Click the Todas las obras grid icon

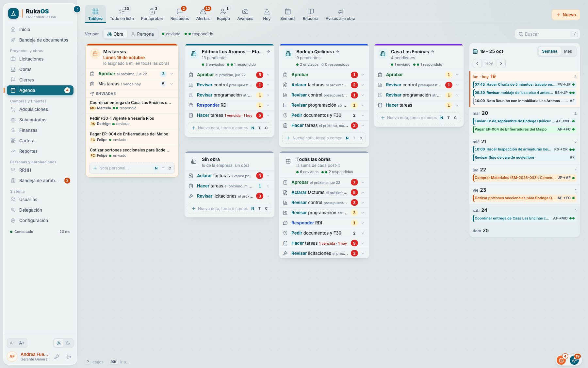pyautogui.click(x=288, y=161)
